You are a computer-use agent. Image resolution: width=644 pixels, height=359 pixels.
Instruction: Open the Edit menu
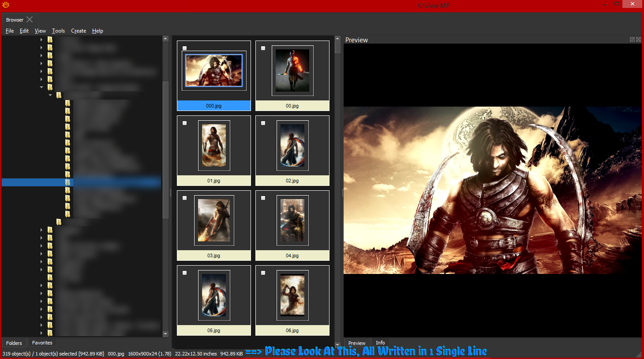pos(24,31)
